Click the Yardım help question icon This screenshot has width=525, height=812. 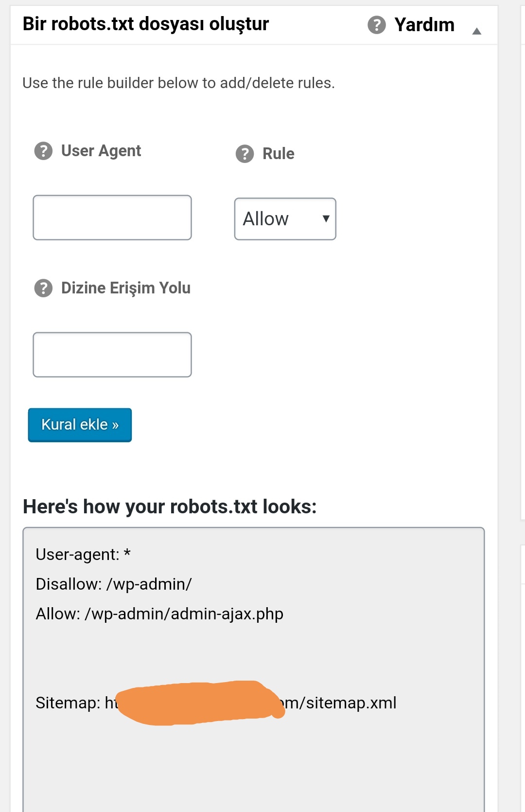(377, 25)
